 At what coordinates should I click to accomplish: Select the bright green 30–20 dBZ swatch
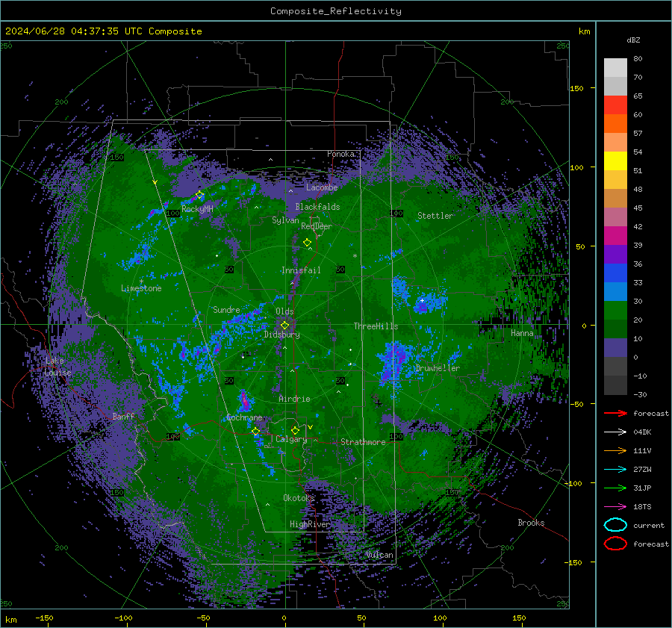pos(615,311)
